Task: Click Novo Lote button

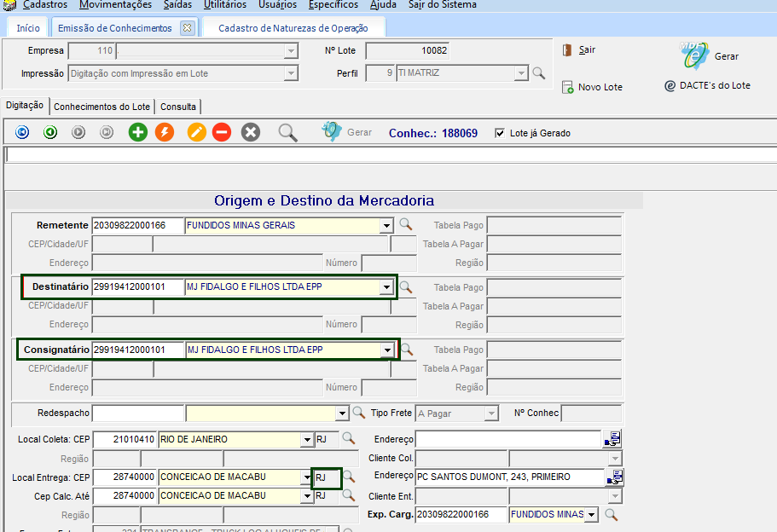Action: (592, 87)
